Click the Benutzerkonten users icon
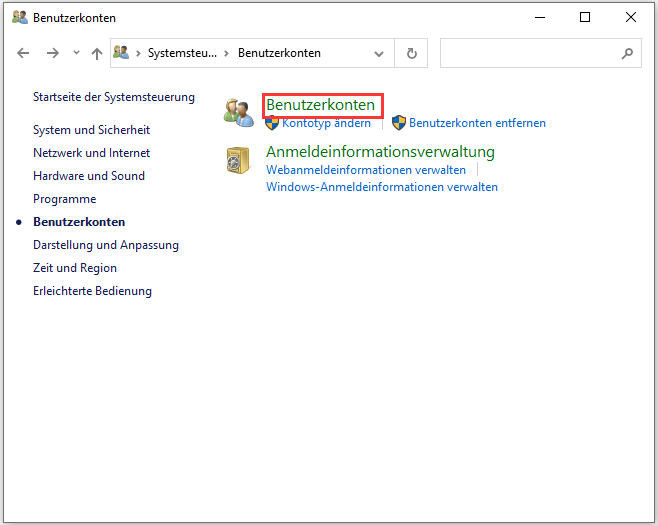 (239, 112)
